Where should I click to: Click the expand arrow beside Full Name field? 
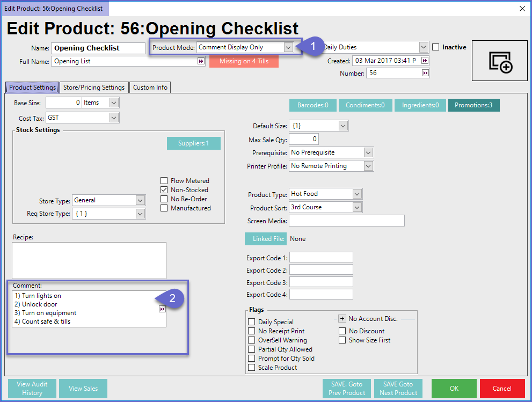click(x=201, y=62)
